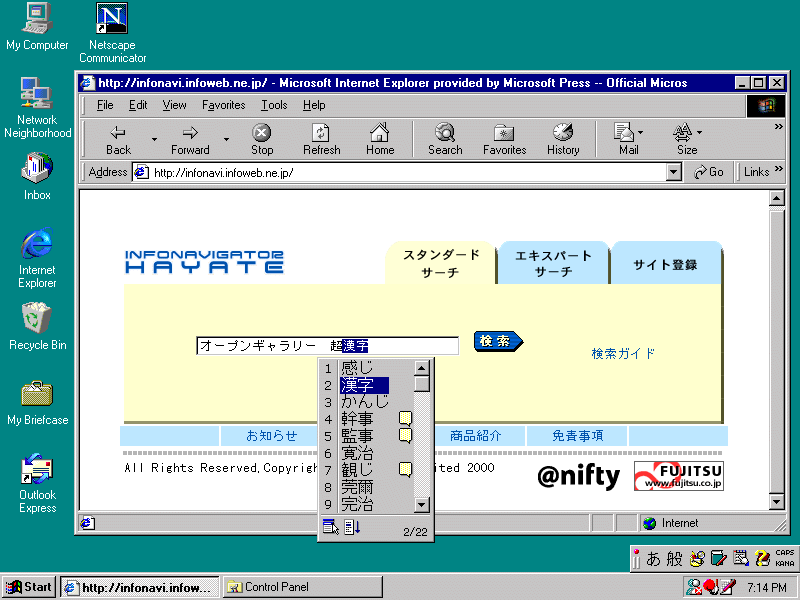Click the comment bubble icon beside 幹事
This screenshot has width=800, height=600.
coord(406,419)
